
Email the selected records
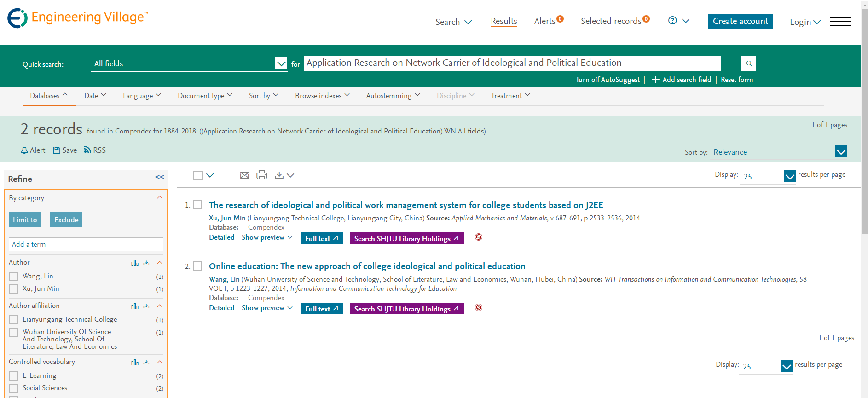pyautogui.click(x=244, y=175)
